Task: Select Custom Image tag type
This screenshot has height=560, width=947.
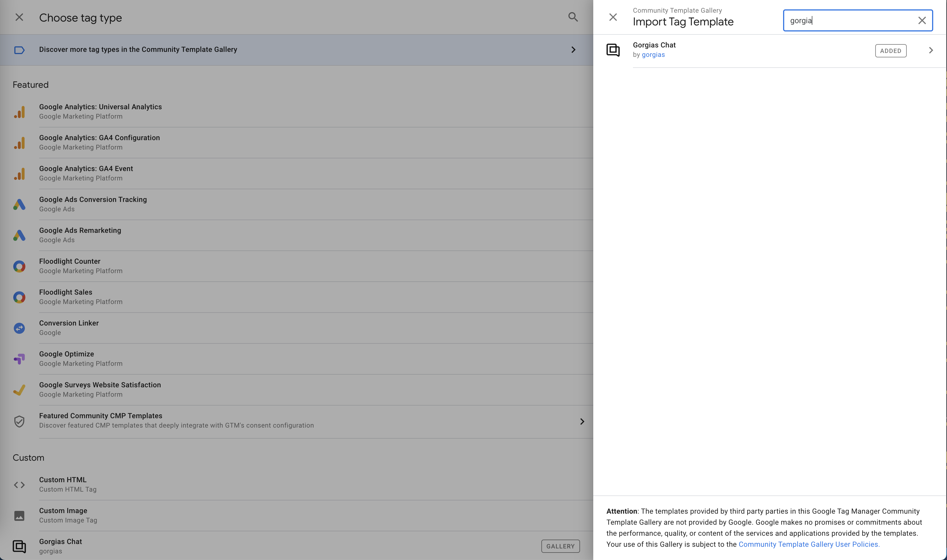Action: pyautogui.click(x=63, y=511)
